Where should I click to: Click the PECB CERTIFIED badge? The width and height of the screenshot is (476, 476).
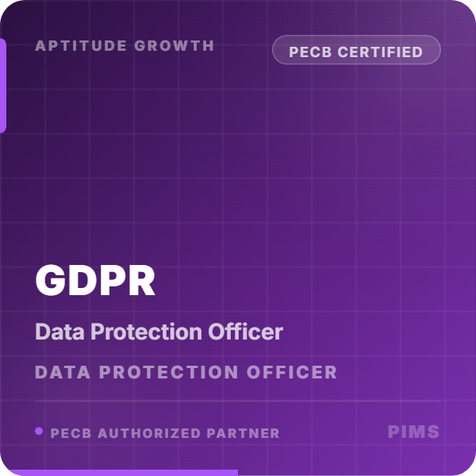point(356,52)
